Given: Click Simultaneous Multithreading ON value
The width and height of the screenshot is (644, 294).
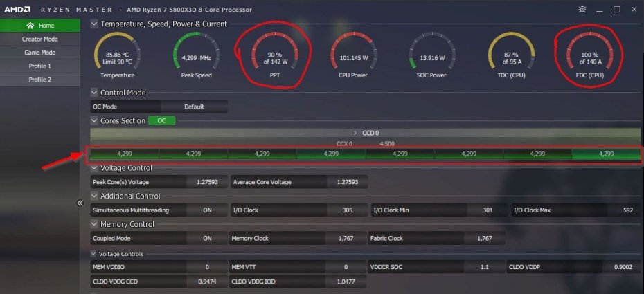Looking at the screenshot, I should pos(207,210).
